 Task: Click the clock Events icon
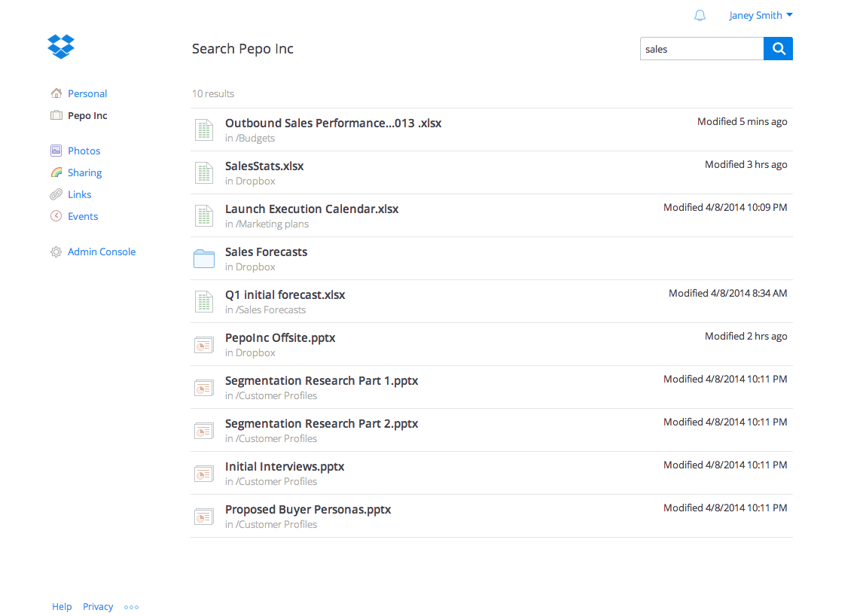[x=56, y=216]
